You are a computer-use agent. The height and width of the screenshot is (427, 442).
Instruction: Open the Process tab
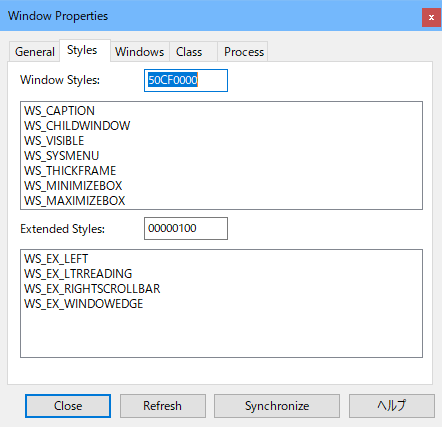coord(243,52)
